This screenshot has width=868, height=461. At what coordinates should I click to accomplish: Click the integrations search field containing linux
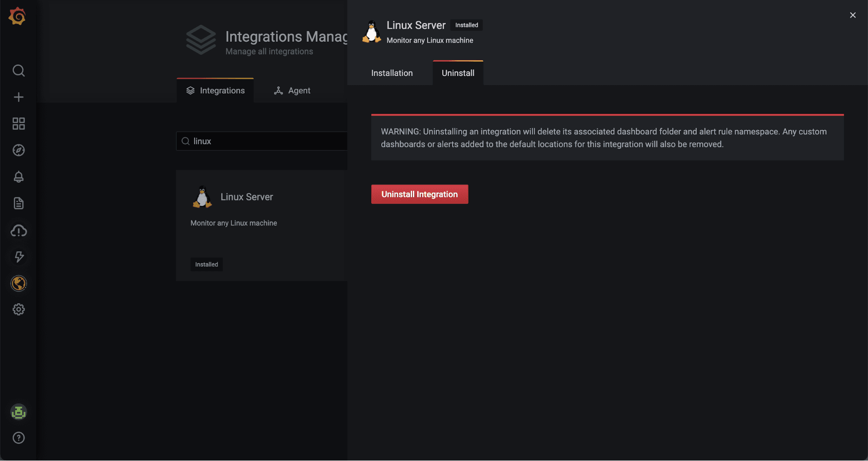265,141
